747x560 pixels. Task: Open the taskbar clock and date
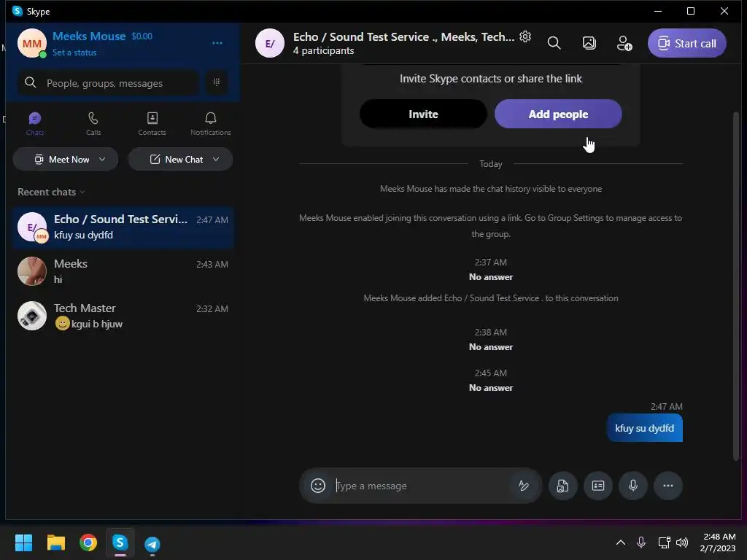[719, 542]
